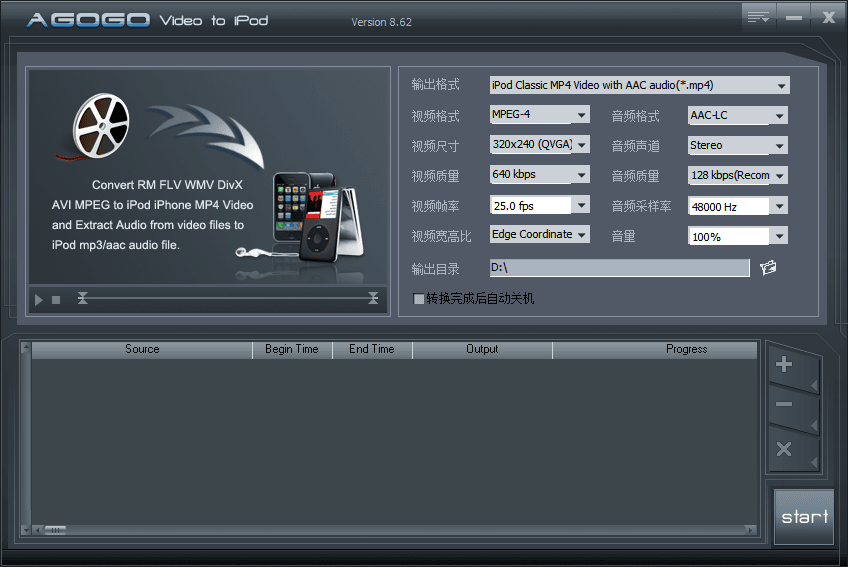The height and width of the screenshot is (567, 848).
Task: Click the scroll down arrow of file list
Action: (x=25, y=530)
